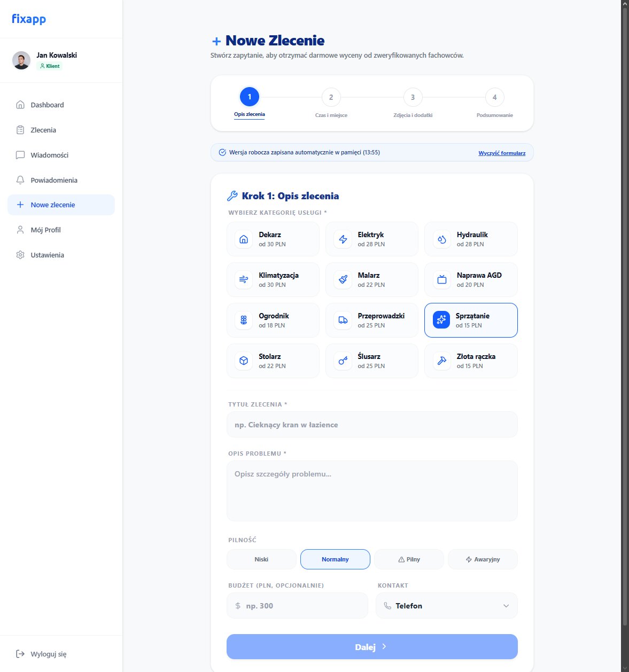Select the Ślusarz key icon
This screenshot has height=672, width=629.
tap(343, 361)
